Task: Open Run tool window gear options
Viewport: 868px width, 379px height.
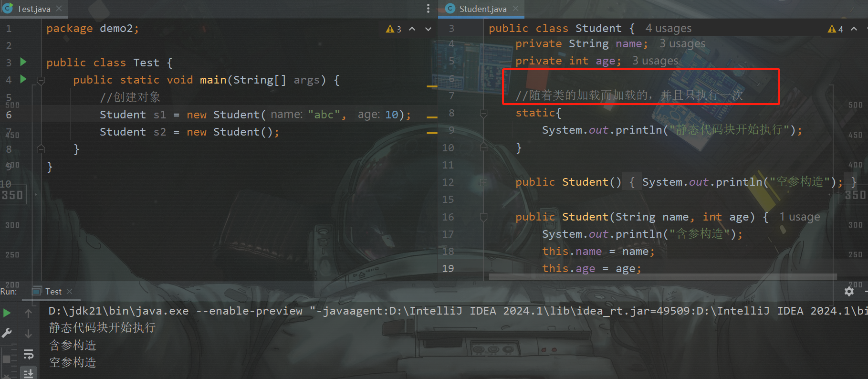Action: (849, 291)
